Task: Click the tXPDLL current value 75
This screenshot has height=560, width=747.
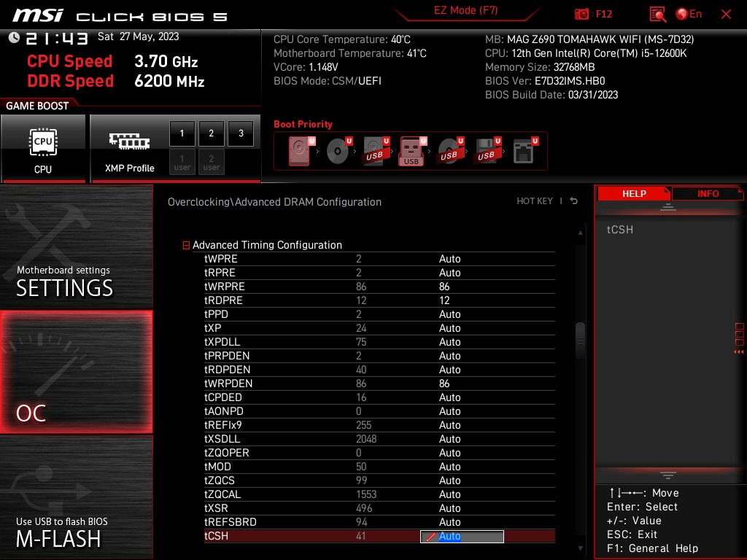Action: 361,342
